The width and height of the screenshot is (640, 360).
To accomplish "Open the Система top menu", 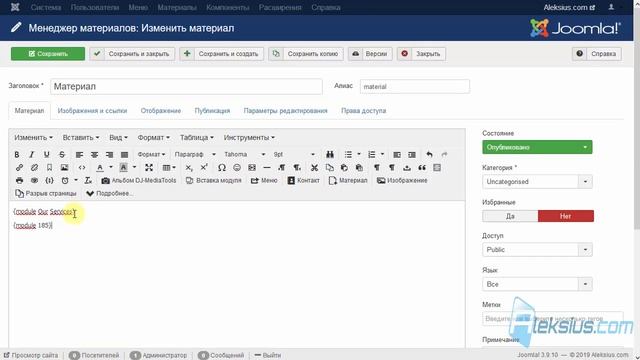I will click(46, 7).
